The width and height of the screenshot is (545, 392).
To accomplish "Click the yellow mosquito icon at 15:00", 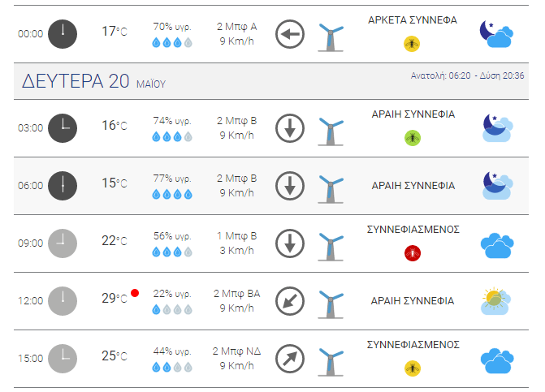I will pos(413,368).
